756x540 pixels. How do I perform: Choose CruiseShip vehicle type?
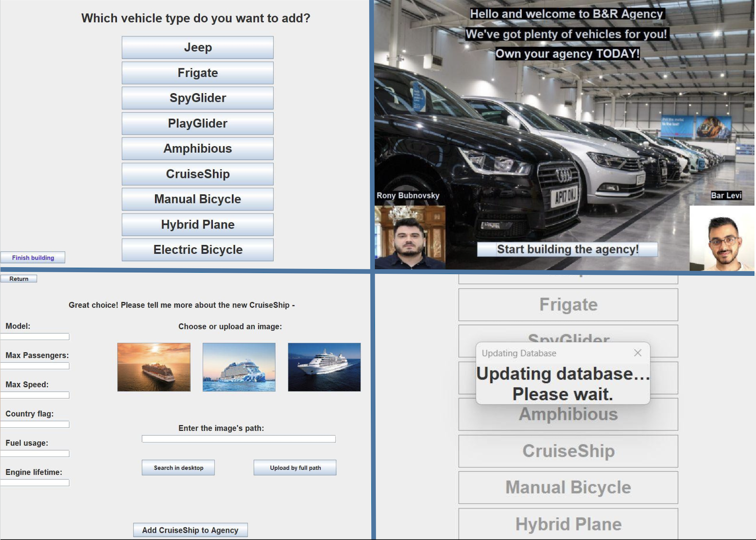coord(197,174)
